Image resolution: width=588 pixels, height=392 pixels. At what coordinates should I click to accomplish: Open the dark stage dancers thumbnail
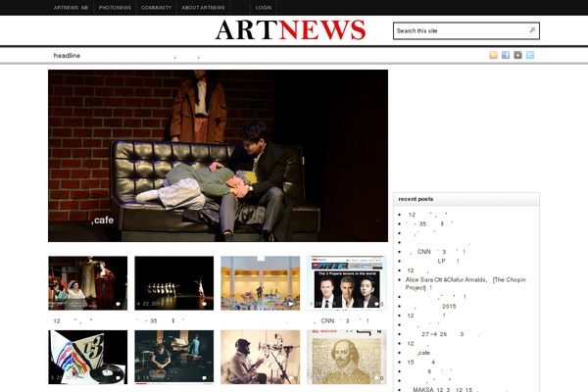174,283
